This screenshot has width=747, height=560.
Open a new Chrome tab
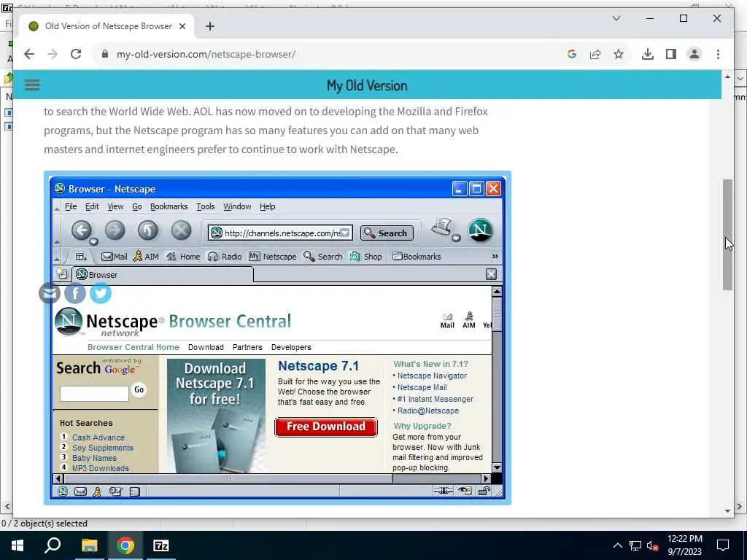(210, 26)
